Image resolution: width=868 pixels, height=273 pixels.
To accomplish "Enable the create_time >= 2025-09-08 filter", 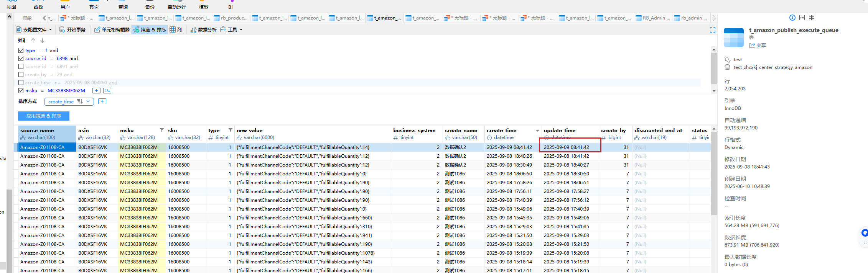I will [x=21, y=82].
